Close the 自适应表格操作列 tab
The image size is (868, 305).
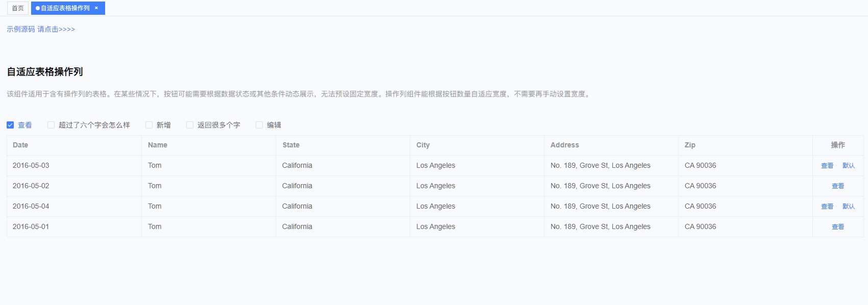[x=96, y=8]
